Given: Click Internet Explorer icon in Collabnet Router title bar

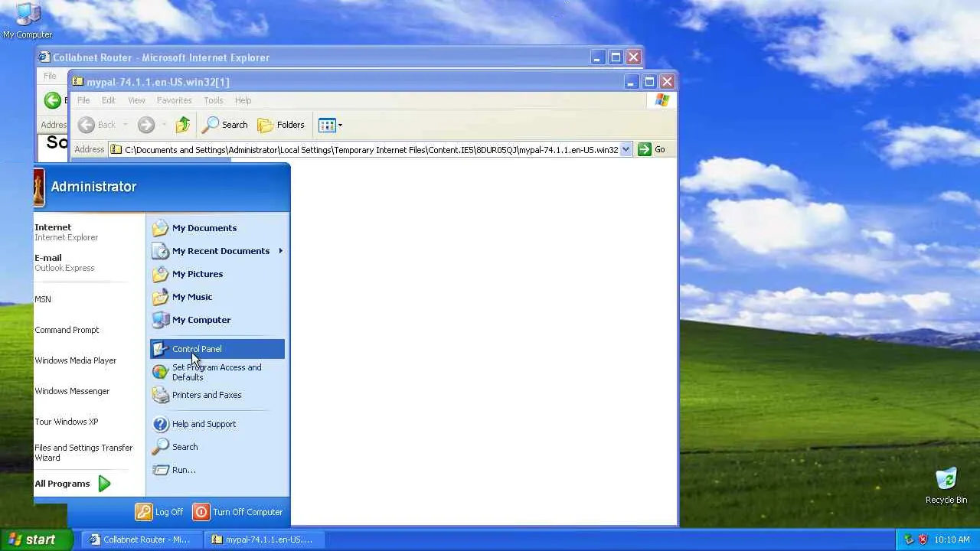Looking at the screenshot, I should tap(44, 57).
